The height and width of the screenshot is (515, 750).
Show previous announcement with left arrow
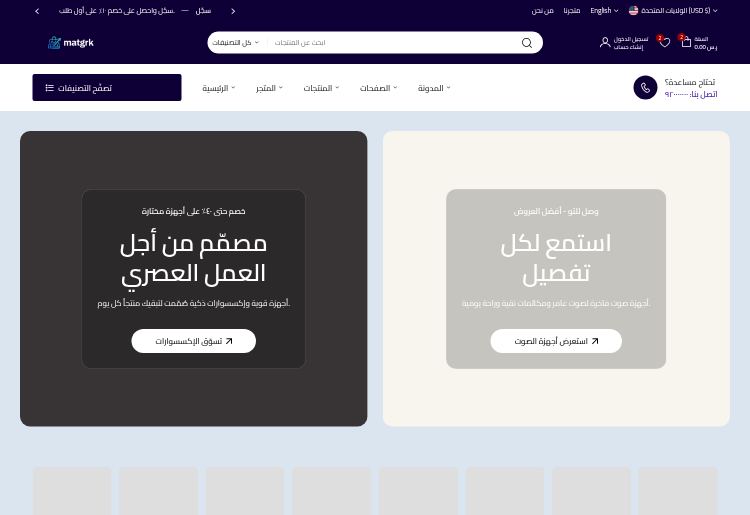[37, 11]
